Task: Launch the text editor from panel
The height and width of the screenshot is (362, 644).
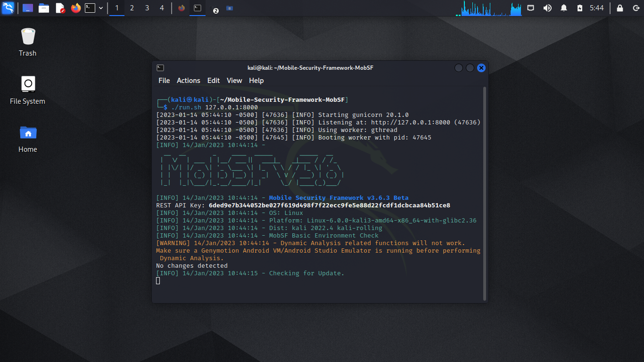Action: [60, 8]
